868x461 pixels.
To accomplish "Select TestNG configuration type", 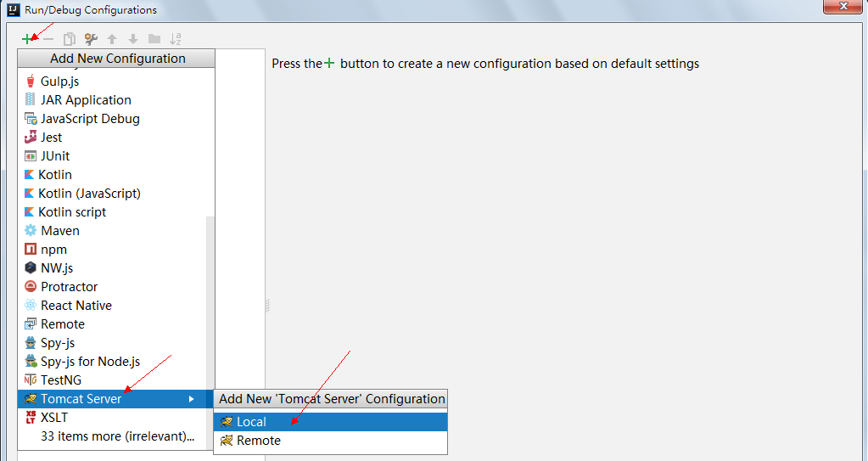I will [112, 380].
